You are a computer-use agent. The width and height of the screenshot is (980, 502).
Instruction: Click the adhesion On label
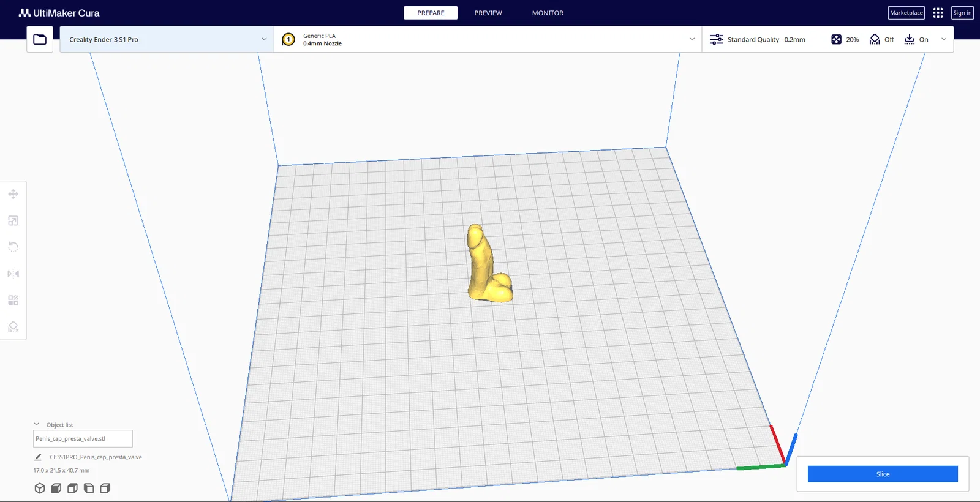924,40
